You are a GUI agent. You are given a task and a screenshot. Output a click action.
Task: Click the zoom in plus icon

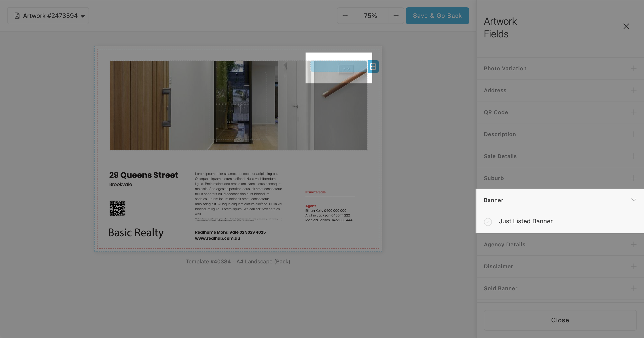[396, 16]
